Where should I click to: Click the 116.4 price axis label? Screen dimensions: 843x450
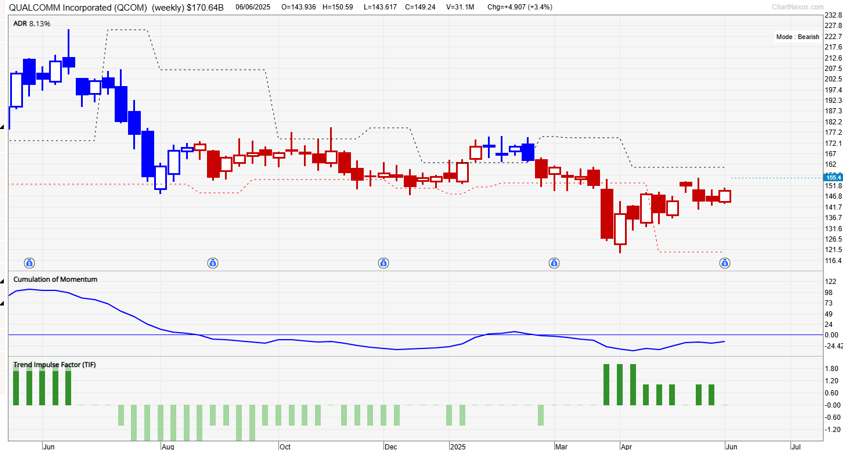(833, 261)
